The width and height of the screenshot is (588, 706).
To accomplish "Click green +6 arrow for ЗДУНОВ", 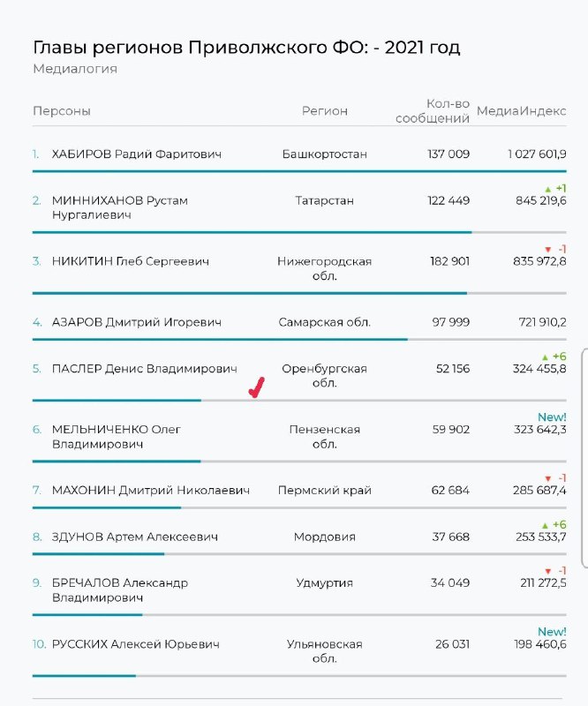I will point(546,525).
